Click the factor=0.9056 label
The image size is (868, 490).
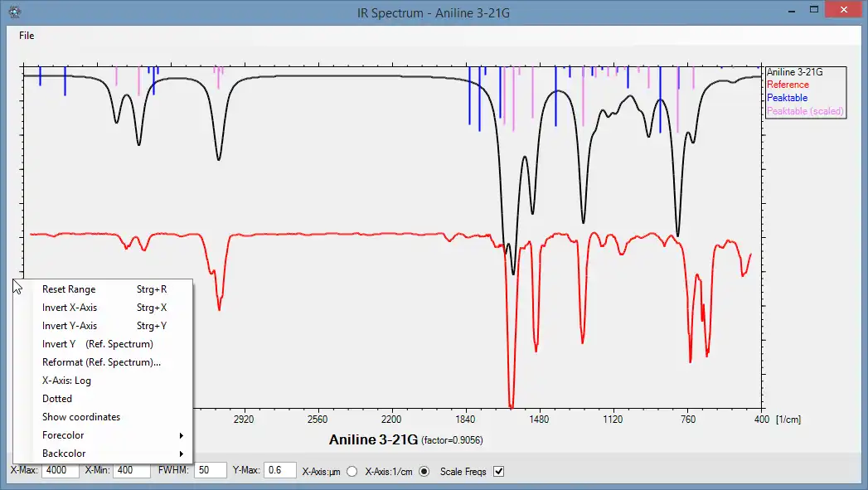click(453, 441)
